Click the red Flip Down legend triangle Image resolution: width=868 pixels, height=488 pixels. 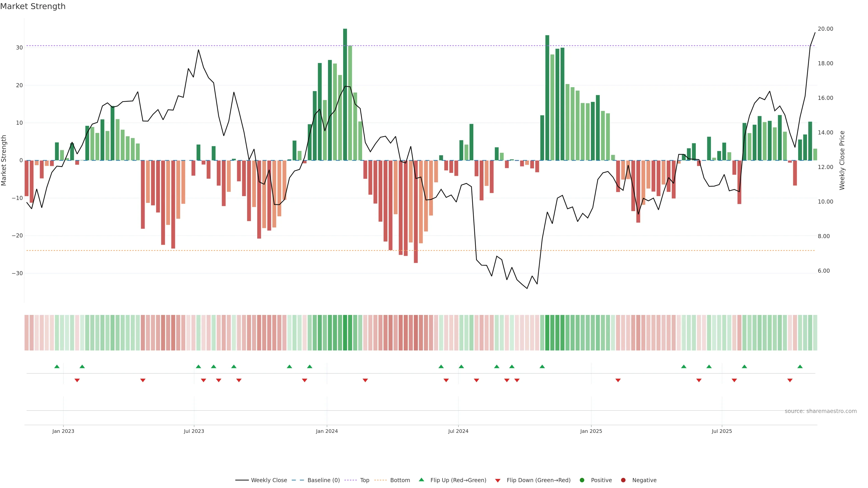(x=498, y=480)
